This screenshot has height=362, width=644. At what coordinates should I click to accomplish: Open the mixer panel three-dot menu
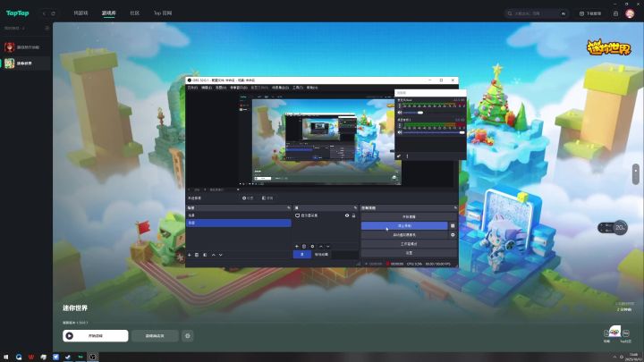(408, 156)
